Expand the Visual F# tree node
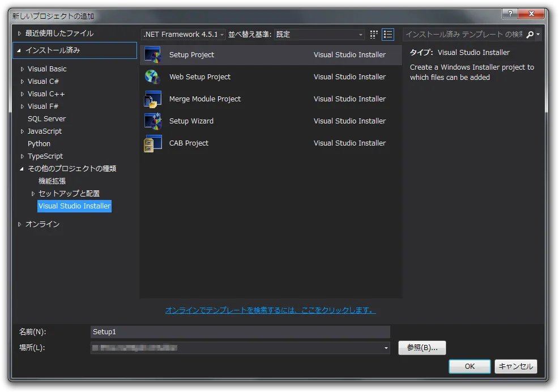559x392 pixels. tap(22, 106)
